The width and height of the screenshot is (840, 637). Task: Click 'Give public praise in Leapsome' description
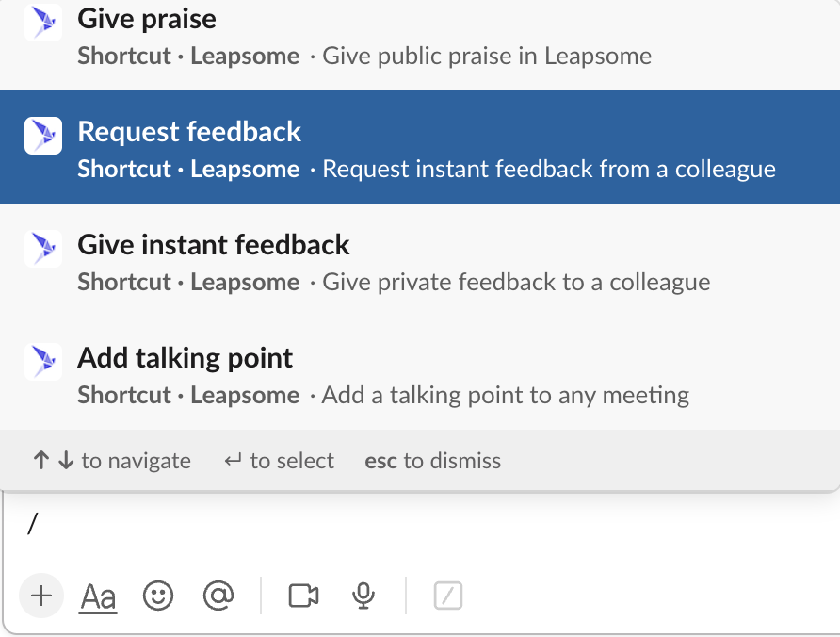pyautogui.click(x=487, y=56)
